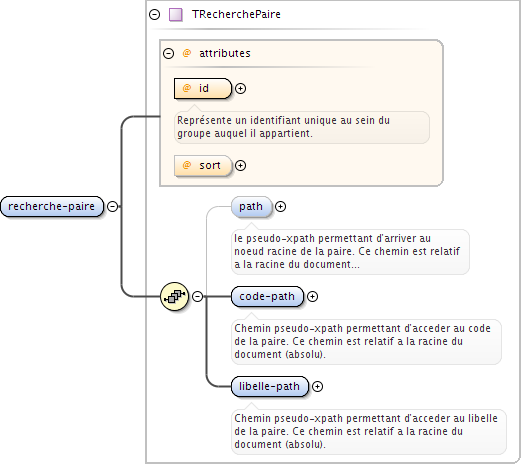Expand the libelle-path element
The image size is (522, 465).
tap(317, 386)
